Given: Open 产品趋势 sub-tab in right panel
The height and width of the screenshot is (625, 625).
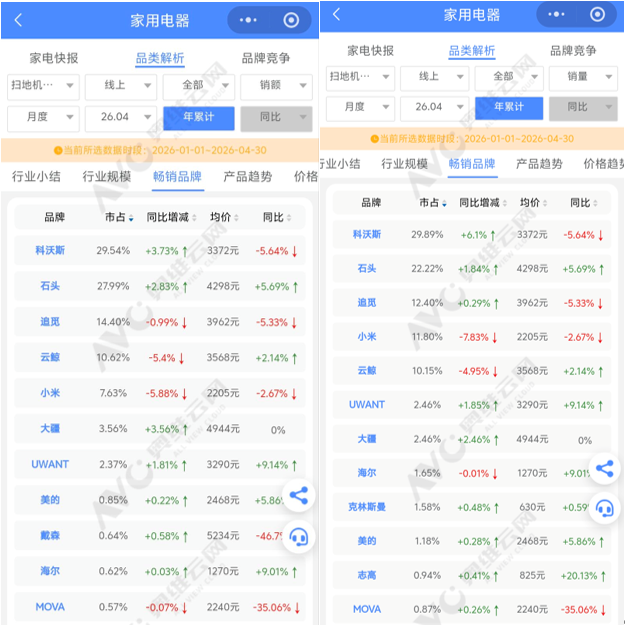Looking at the screenshot, I should coord(539,164).
